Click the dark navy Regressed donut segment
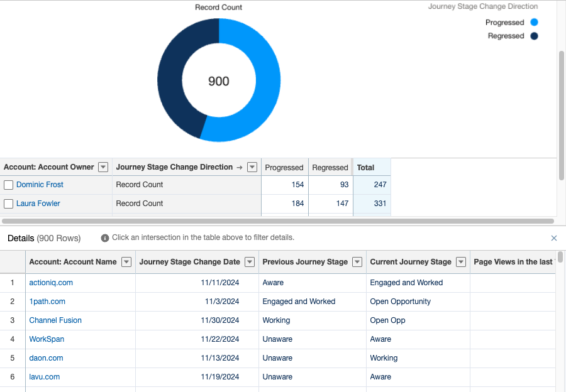The image size is (566, 392). click(x=172, y=82)
